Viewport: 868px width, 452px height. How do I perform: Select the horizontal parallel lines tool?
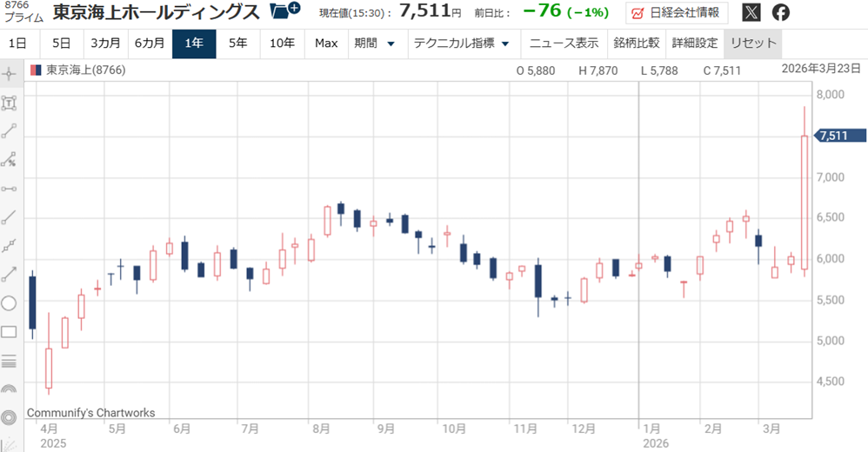point(10,361)
